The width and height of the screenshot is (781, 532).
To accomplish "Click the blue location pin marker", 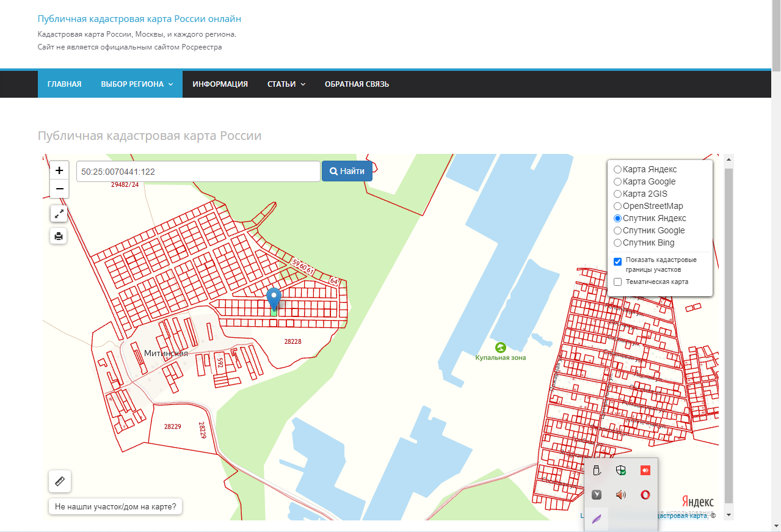I will tap(274, 299).
